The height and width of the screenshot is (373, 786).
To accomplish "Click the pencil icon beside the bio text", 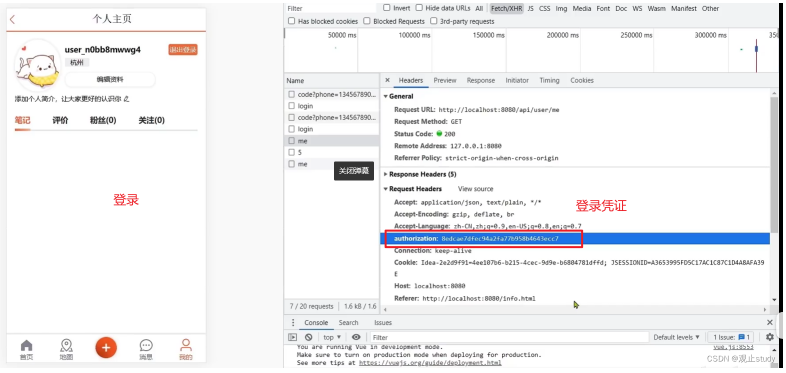I will point(126,99).
